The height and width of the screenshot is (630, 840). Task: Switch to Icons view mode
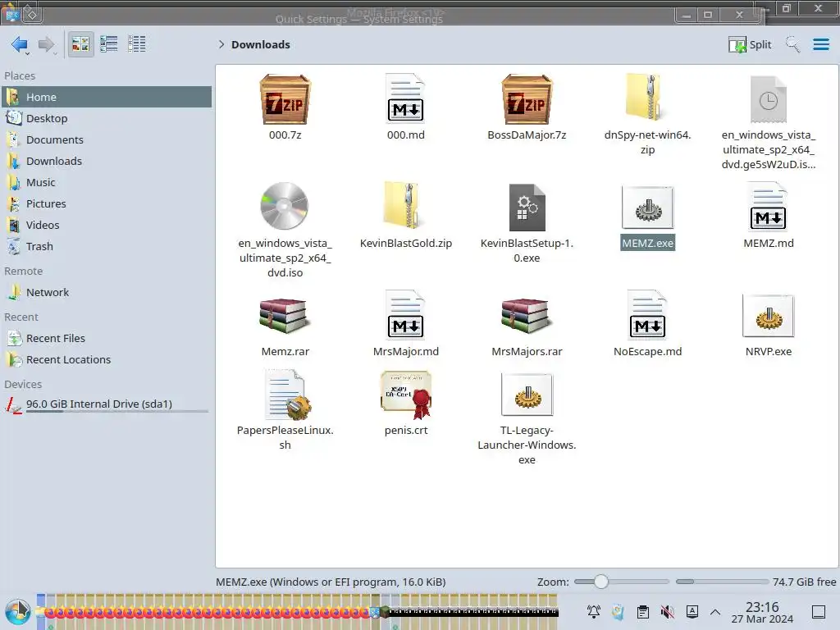[80, 44]
